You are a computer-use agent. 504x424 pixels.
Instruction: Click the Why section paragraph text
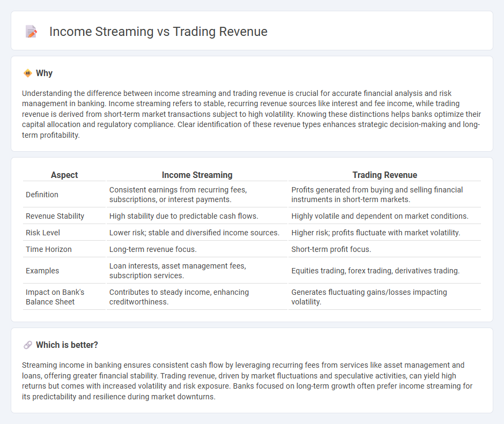click(x=251, y=114)
